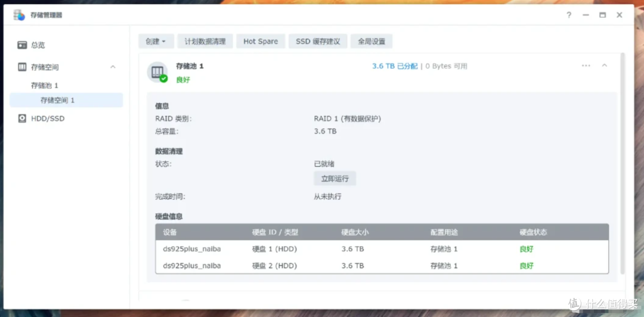Image resolution: width=644 pixels, height=317 pixels.
Task: Select the 硬盘 1 (HDD) row cell
Action: tap(274, 249)
